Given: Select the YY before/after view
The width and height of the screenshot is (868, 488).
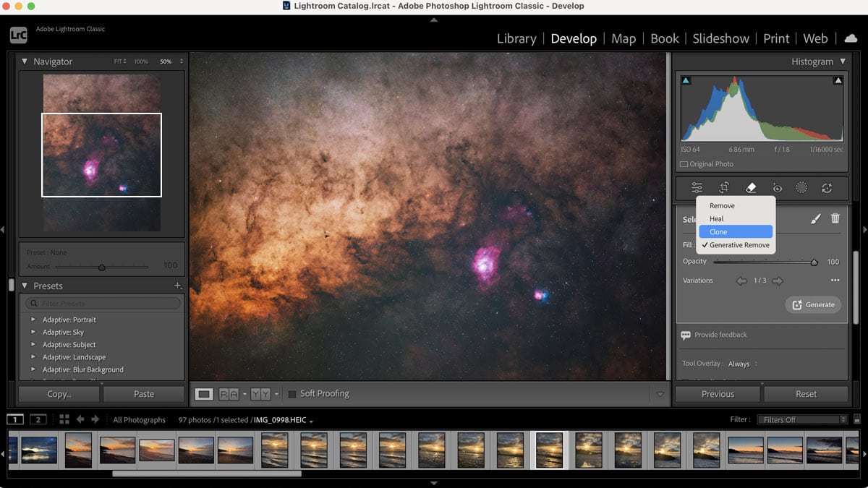Looking at the screenshot, I should tap(260, 394).
